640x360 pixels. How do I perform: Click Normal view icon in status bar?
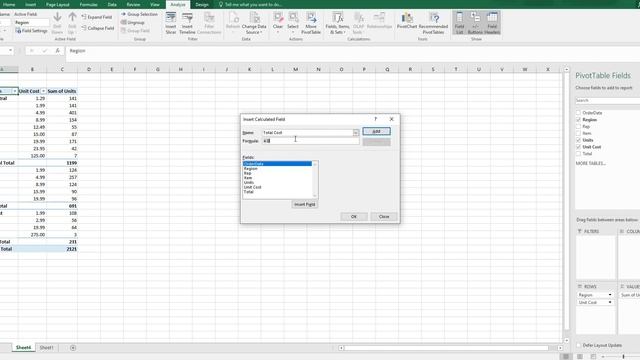[x=566, y=357]
